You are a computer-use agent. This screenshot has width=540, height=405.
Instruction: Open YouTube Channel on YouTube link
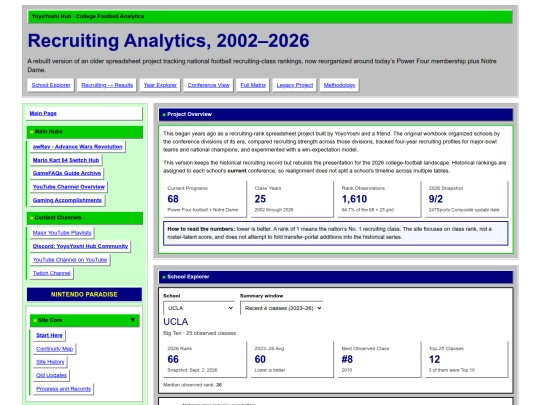[70, 260]
